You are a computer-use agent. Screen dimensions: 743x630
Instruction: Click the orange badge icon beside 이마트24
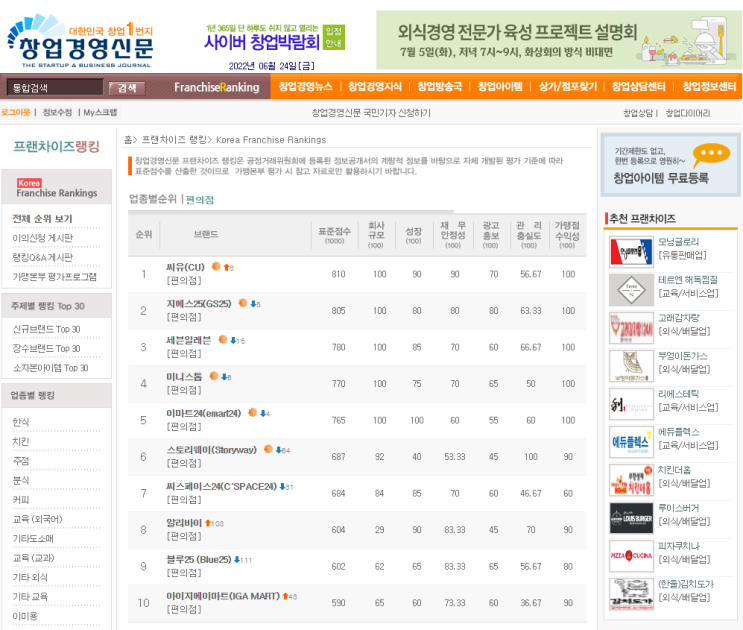click(x=253, y=413)
